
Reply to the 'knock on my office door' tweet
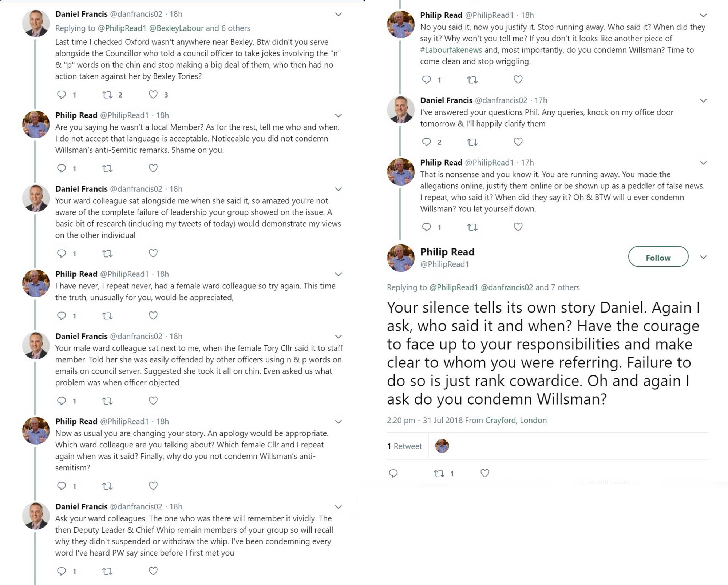click(426, 142)
